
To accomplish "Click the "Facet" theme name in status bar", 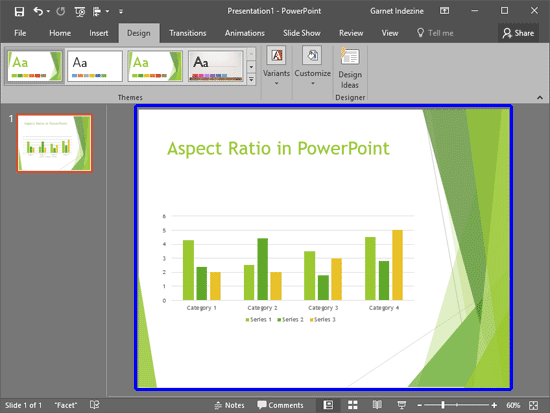I will (x=66, y=405).
